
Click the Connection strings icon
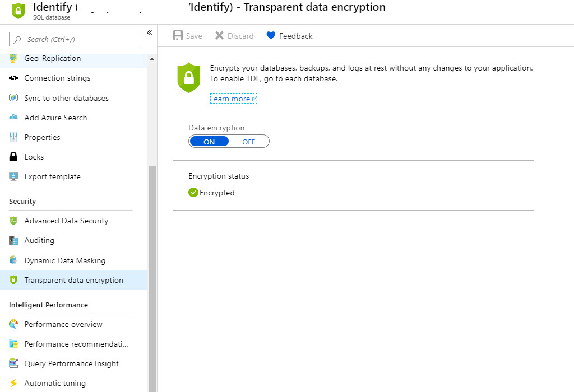tap(13, 78)
